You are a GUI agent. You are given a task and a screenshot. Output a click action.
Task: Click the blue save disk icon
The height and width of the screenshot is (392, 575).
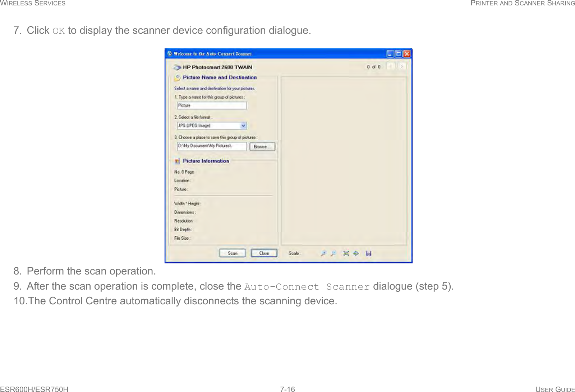pos(368,253)
